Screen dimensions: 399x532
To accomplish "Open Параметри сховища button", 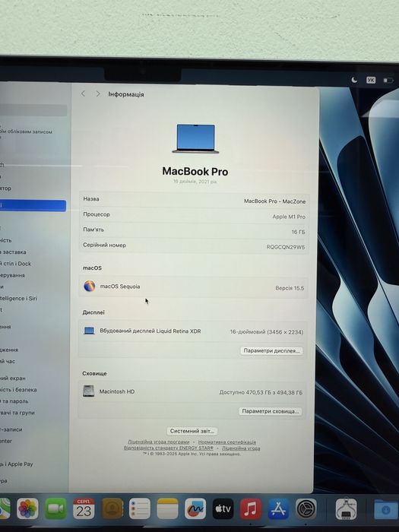I will click(x=270, y=411).
